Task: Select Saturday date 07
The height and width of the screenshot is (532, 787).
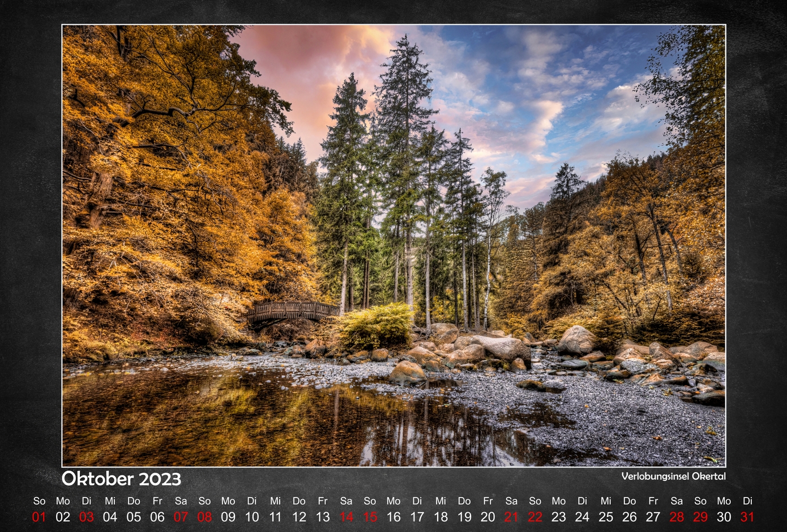Action: [x=181, y=517]
